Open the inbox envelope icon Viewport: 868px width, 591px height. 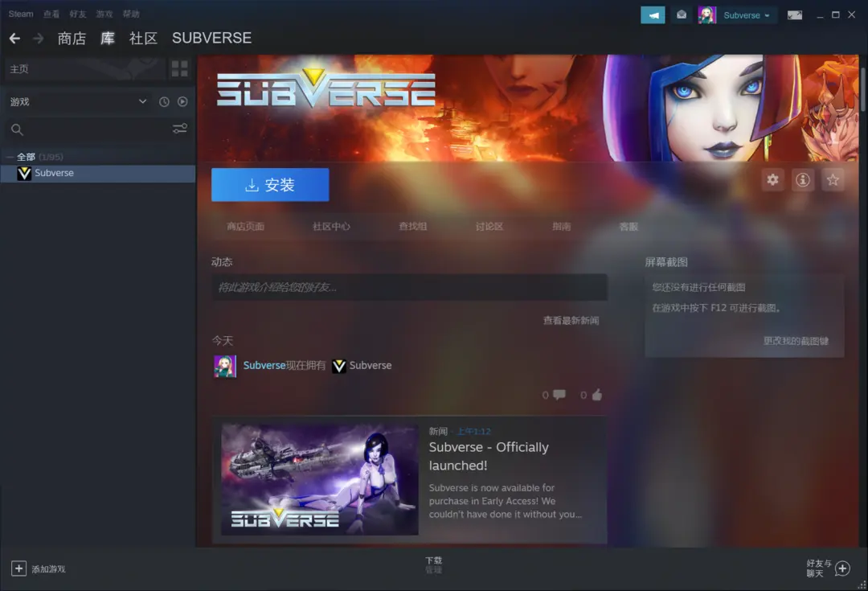click(x=682, y=15)
